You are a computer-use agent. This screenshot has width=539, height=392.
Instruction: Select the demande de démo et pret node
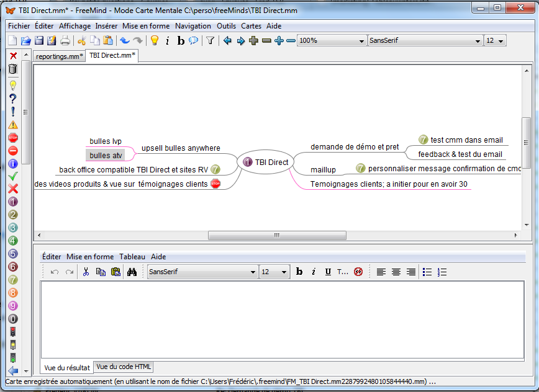(355, 147)
